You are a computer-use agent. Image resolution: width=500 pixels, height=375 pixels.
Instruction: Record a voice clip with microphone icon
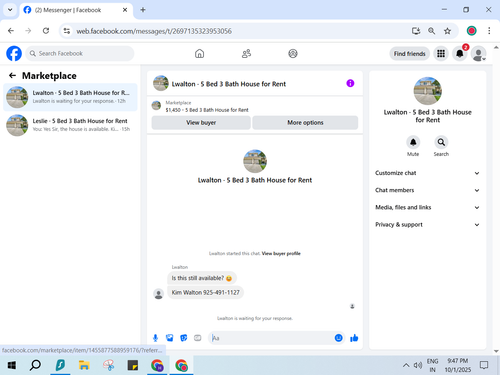click(x=155, y=338)
